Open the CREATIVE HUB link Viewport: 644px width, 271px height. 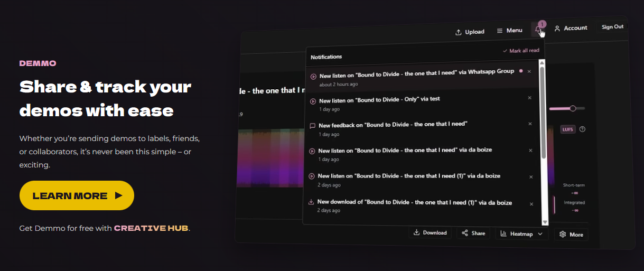pyautogui.click(x=151, y=228)
